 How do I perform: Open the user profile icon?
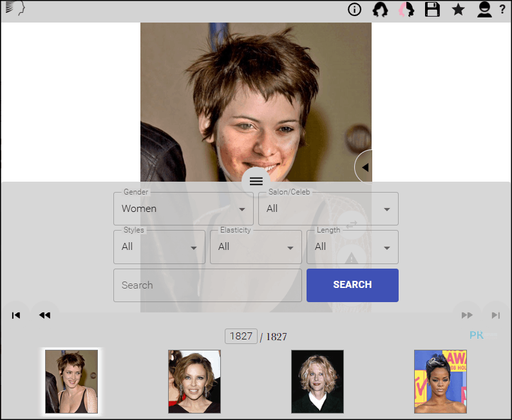[x=484, y=9]
